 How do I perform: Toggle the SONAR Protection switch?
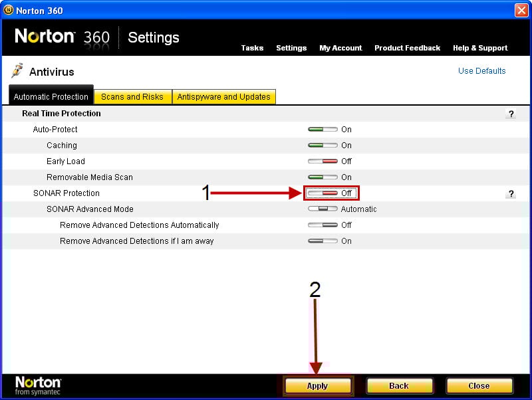pos(323,193)
